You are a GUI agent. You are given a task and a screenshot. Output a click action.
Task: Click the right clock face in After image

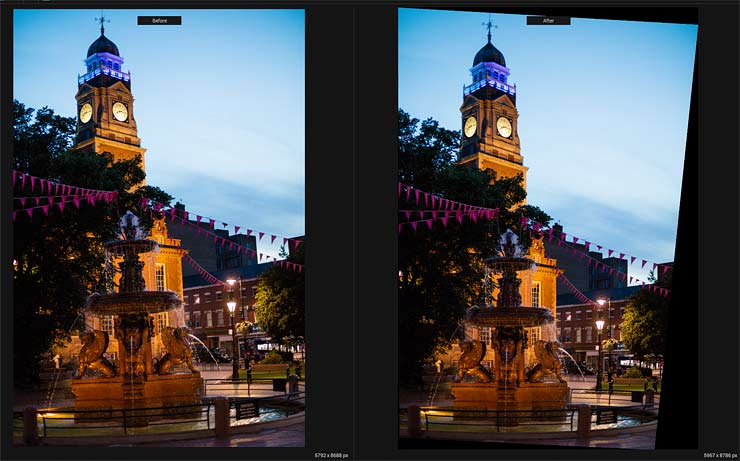click(x=504, y=127)
